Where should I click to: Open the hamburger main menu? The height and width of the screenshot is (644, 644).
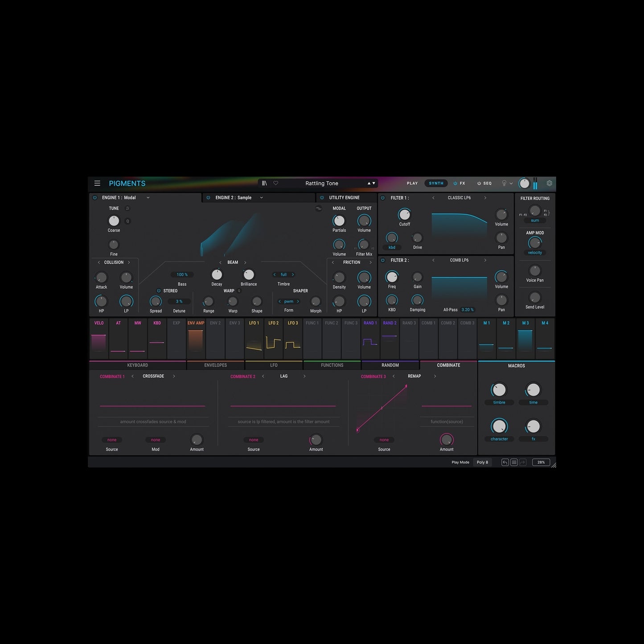pyautogui.click(x=97, y=183)
